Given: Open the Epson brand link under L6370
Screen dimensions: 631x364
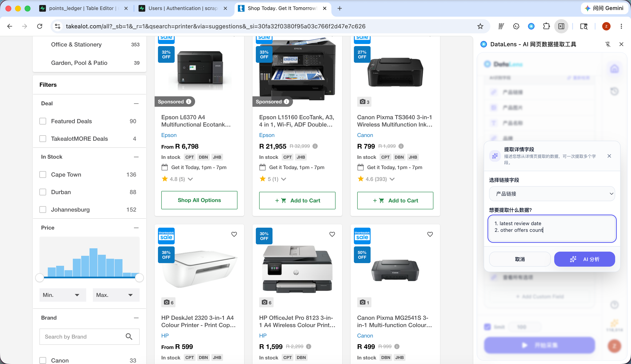Looking at the screenshot, I should [x=169, y=135].
